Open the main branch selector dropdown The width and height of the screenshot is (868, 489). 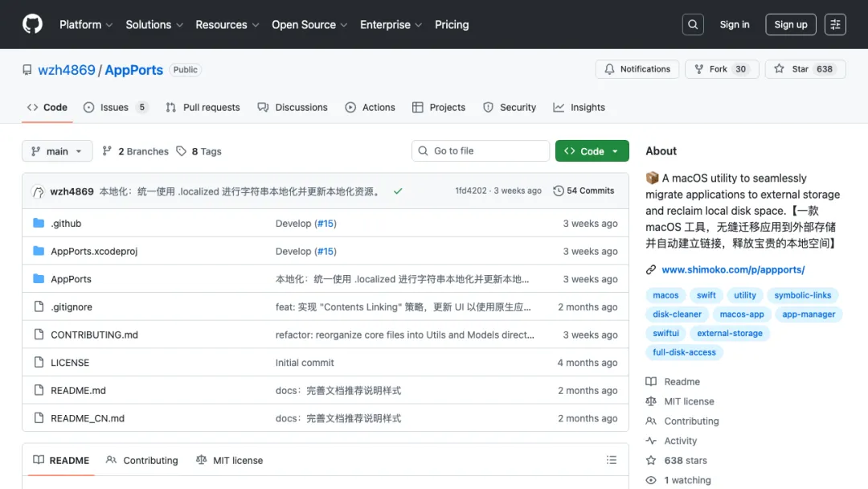(x=57, y=151)
